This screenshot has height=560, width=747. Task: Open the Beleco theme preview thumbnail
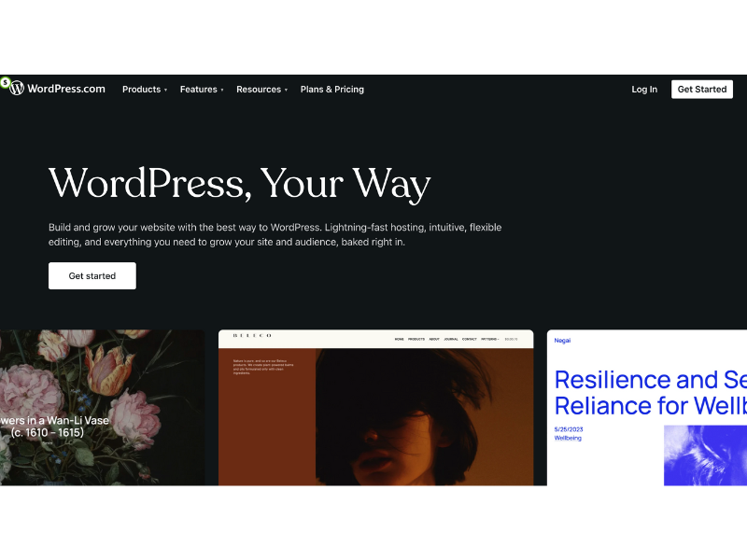click(x=376, y=408)
